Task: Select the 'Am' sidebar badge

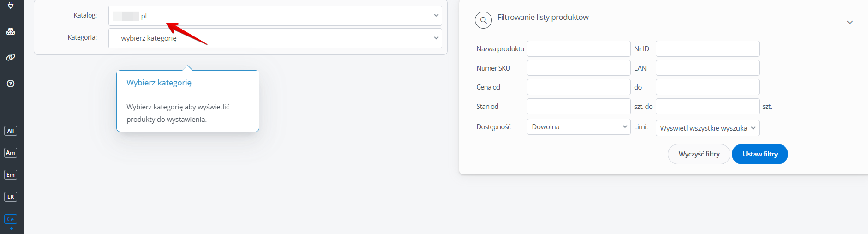Action: point(11,153)
